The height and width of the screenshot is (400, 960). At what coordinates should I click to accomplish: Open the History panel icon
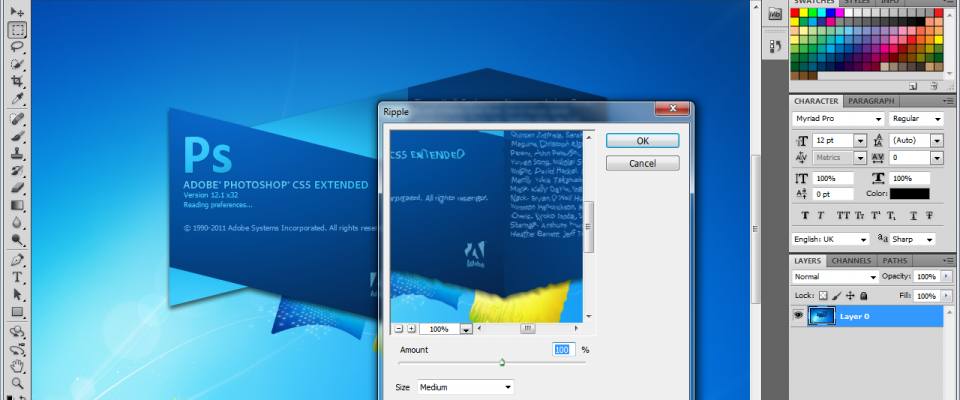[x=775, y=46]
